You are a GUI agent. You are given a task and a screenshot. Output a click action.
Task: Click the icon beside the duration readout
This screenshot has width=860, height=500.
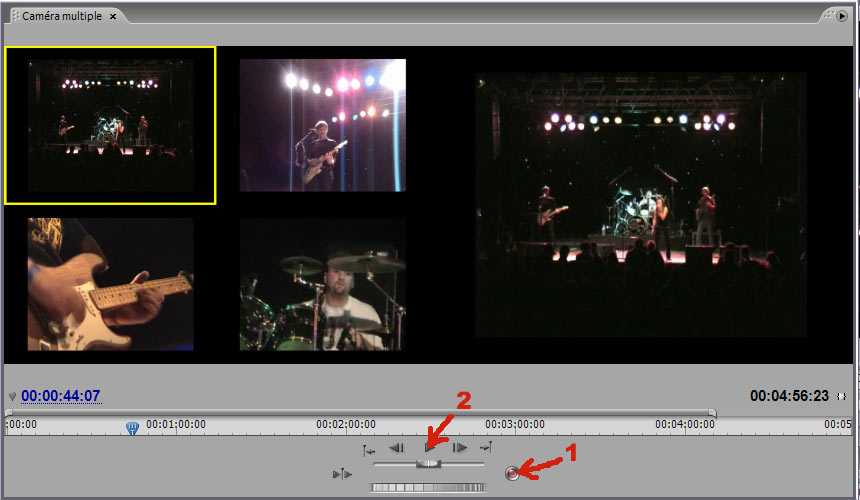(841, 396)
